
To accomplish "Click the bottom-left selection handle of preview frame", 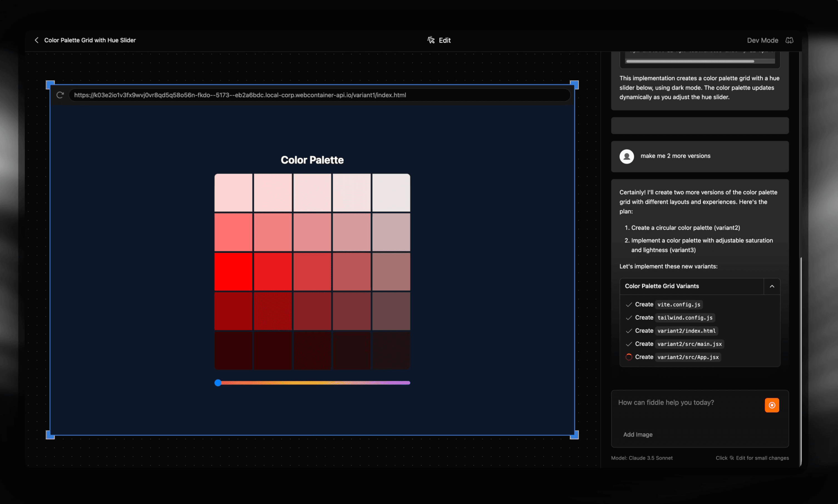I will coord(50,435).
